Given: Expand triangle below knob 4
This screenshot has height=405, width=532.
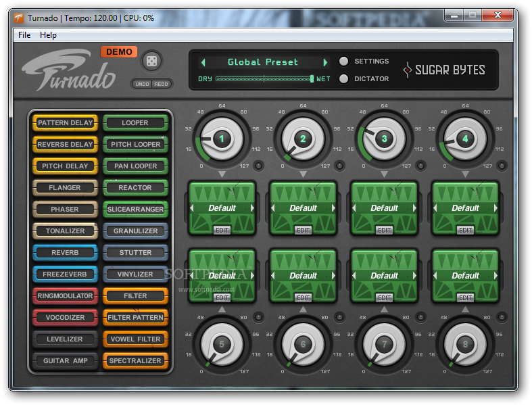Looking at the screenshot, I should (465, 174).
